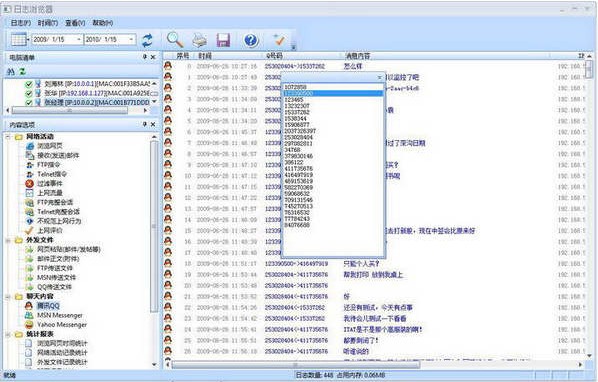
Task: Open 上网流量 traffic item
Action: (44, 193)
